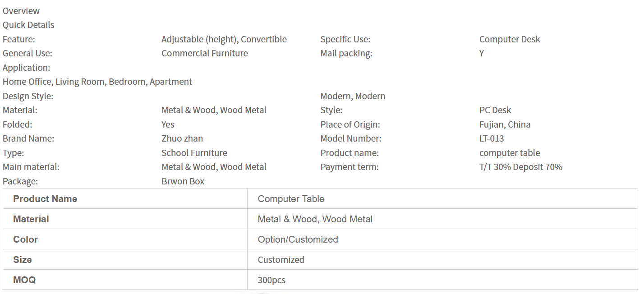Click the Zhuo zhan brand name

(182, 138)
